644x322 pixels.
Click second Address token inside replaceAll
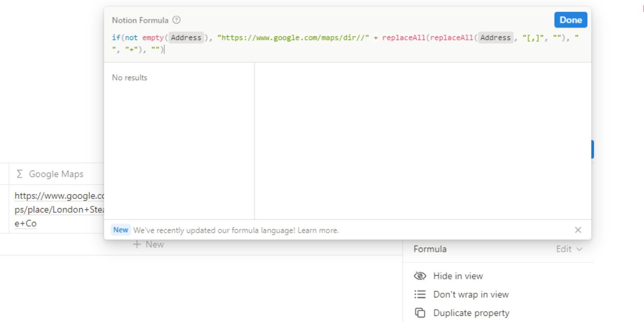(x=495, y=38)
